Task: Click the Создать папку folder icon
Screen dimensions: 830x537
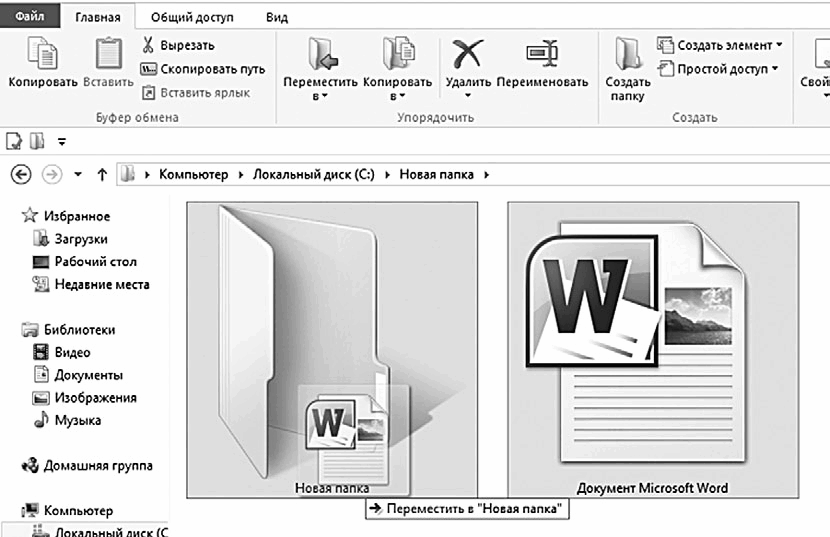Action: [x=628, y=53]
